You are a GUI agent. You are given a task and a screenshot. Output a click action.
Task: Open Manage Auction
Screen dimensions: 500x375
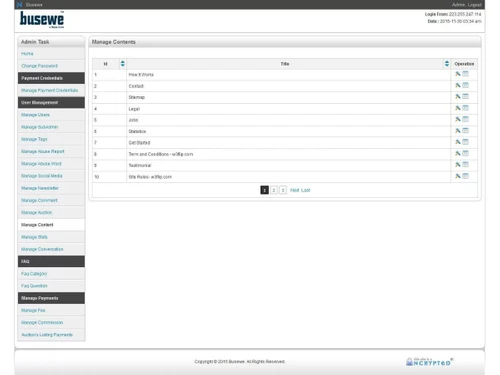(36, 213)
